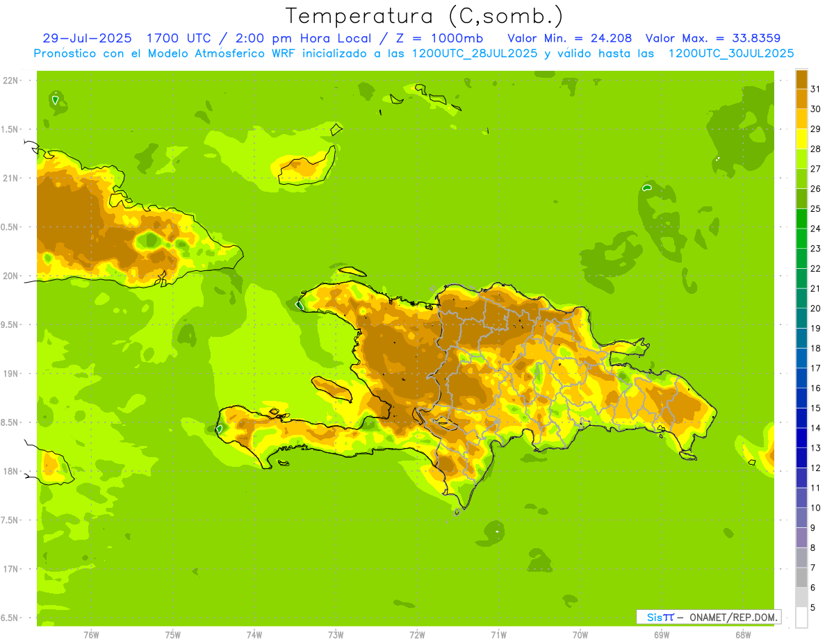Click bright yellow color bar segment between 28 and 29
The height and width of the screenshot is (644, 834).
click(x=801, y=138)
